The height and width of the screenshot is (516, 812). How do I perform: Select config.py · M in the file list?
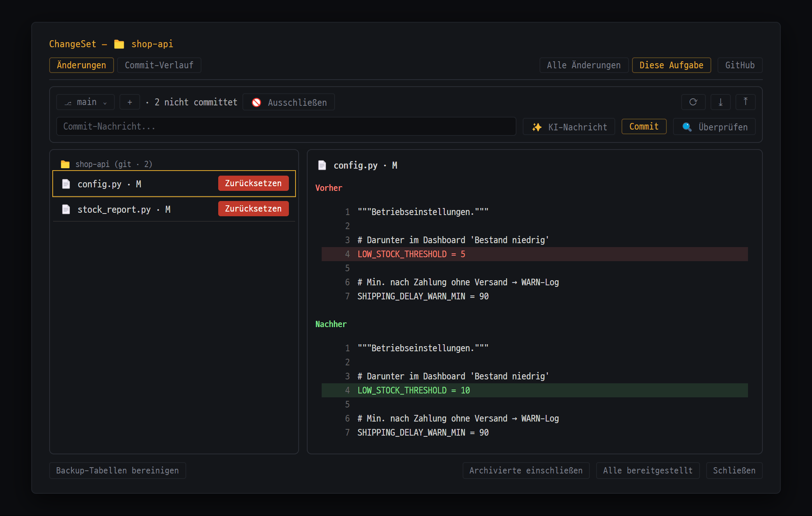(x=174, y=184)
